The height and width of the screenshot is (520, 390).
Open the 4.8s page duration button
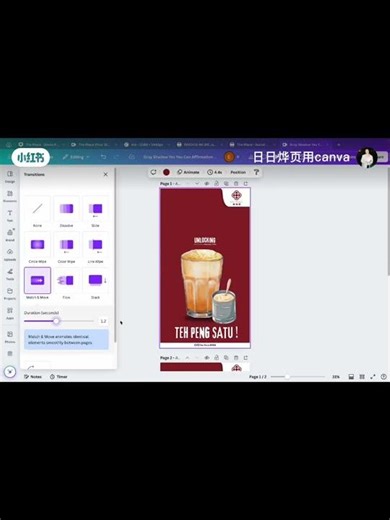tap(215, 172)
